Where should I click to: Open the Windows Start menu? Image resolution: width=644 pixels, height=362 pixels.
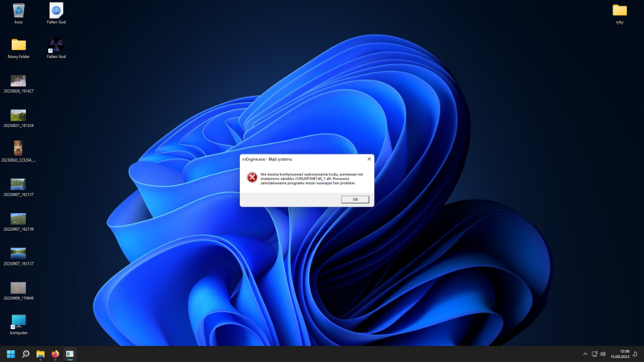(x=11, y=354)
